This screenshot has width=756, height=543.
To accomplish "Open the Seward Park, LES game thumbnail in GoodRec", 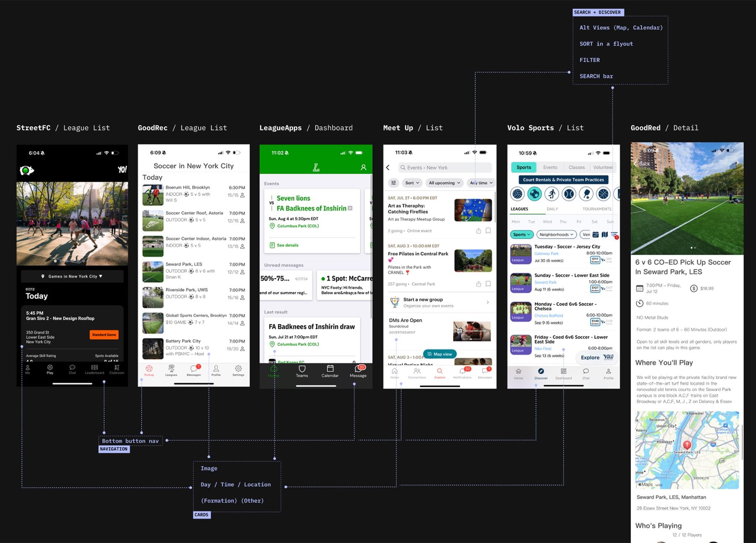I will click(x=153, y=272).
